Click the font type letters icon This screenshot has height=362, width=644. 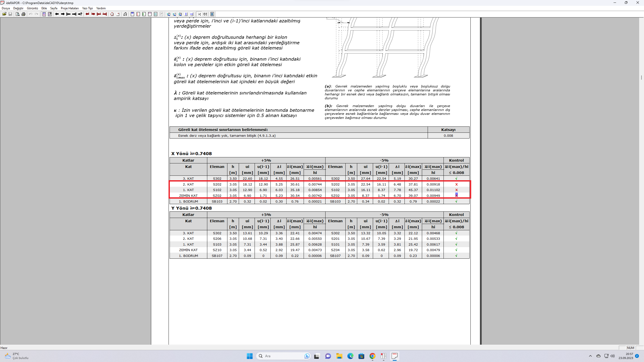coord(125,14)
